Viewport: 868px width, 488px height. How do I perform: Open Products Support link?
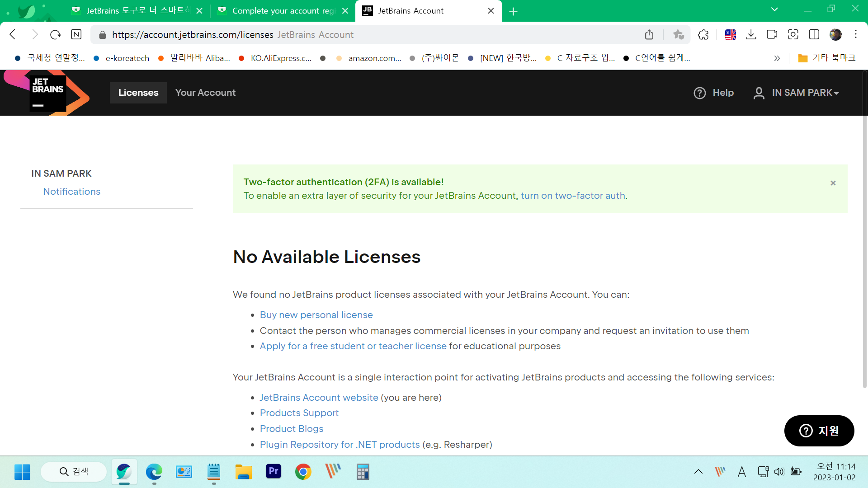pyautogui.click(x=299, y=413)
